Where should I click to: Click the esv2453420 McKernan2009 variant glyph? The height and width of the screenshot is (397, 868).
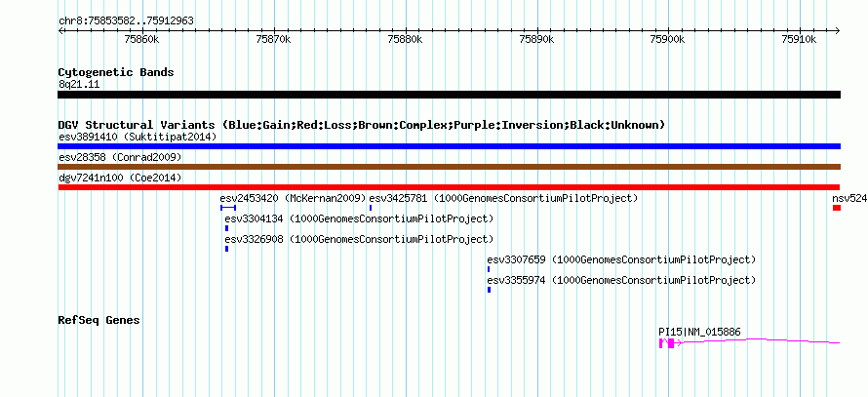(228, 208)
